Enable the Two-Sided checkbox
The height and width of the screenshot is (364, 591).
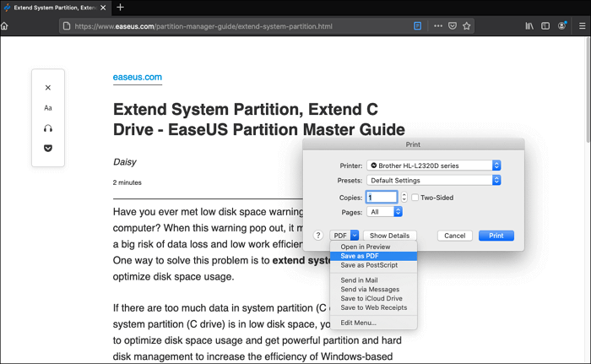tap(415, 198)
